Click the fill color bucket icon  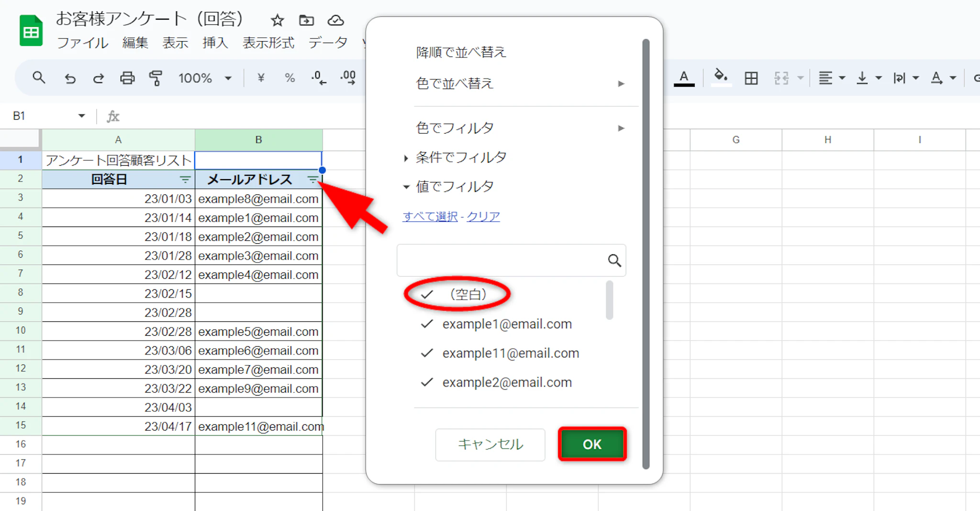721,77
